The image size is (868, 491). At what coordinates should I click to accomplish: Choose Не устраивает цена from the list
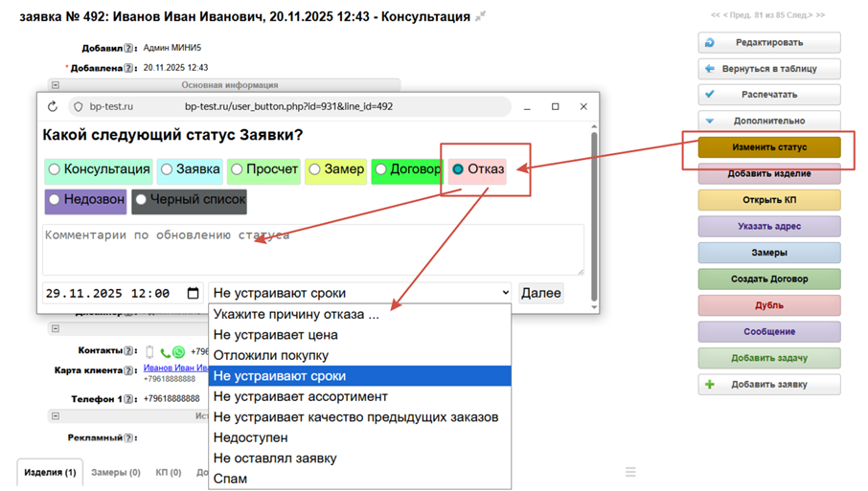(276, 335)
